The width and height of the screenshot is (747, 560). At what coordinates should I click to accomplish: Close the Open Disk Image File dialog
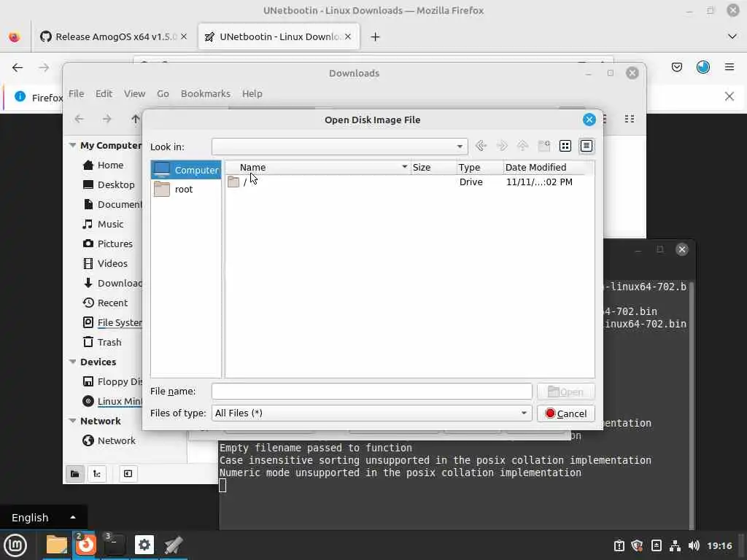coord(589,120)
